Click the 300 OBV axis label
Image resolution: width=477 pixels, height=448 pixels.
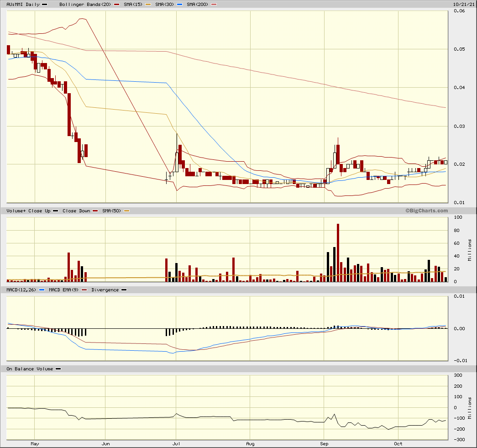pyautogui.click(x=458, y=375)
